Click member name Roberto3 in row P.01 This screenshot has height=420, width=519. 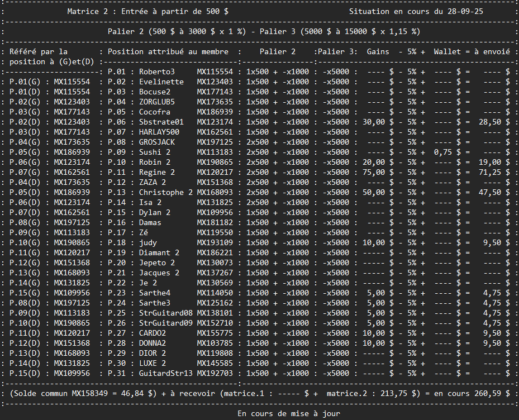pyautogui.click(x=157, y=71)
